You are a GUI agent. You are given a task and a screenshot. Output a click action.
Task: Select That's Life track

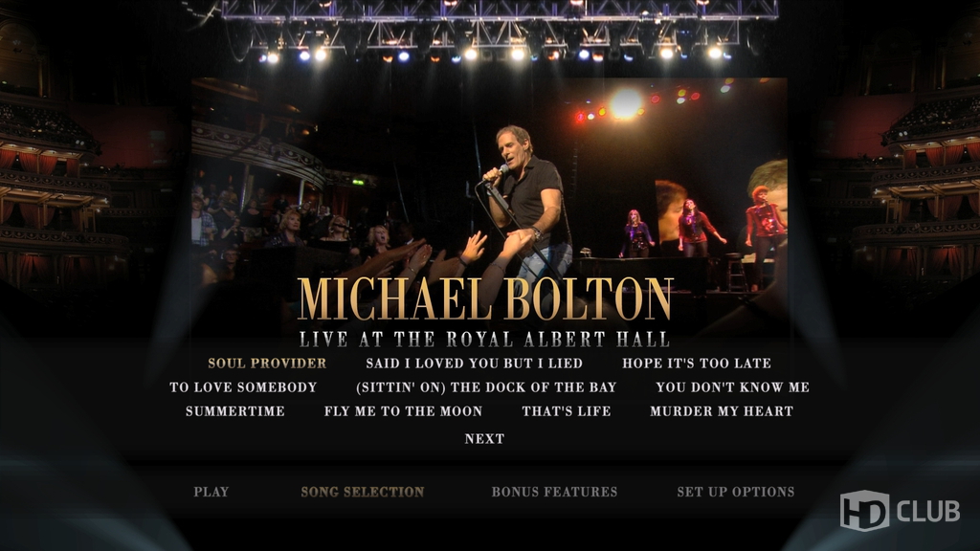click(567, 411)
